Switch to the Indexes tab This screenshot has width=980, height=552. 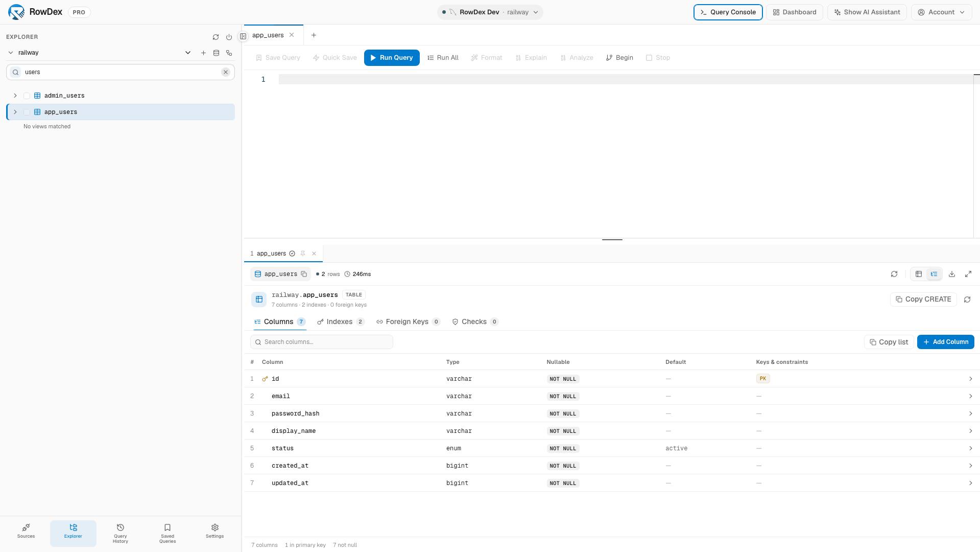(x=341, y=322)
